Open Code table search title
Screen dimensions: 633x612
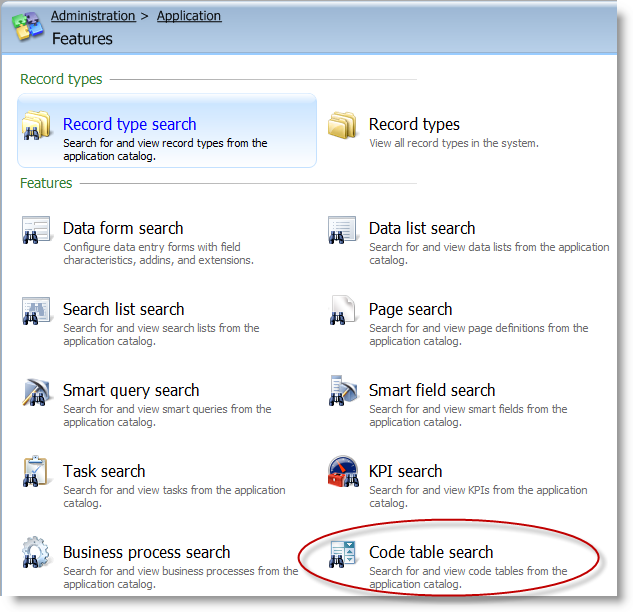click(431, 552)
